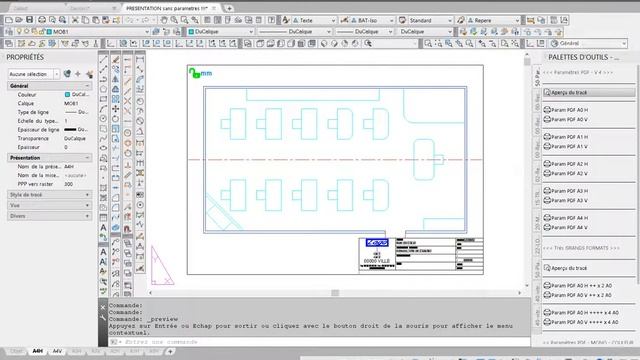Select the Rotate tool in the modify toolbar
This screenshot has height=360, width=640.
tap(116, 119)
